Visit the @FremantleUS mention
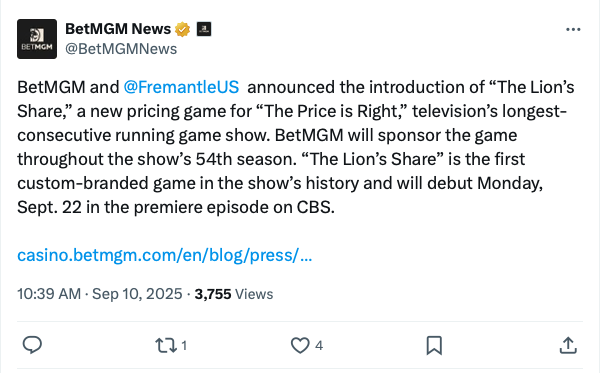Image resolution: width=601 pixels, height=373 pixels. click(181, 87)
